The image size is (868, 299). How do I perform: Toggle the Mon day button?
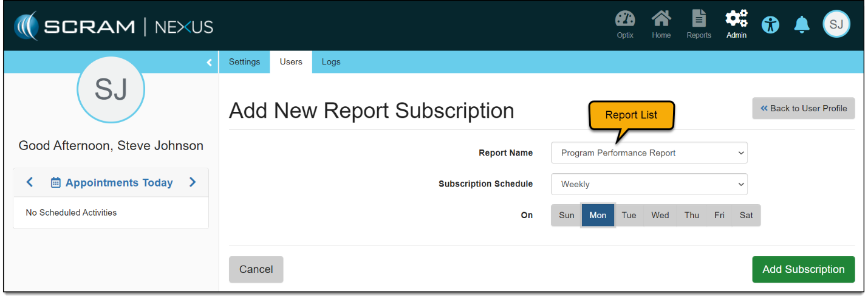point(598,215)
